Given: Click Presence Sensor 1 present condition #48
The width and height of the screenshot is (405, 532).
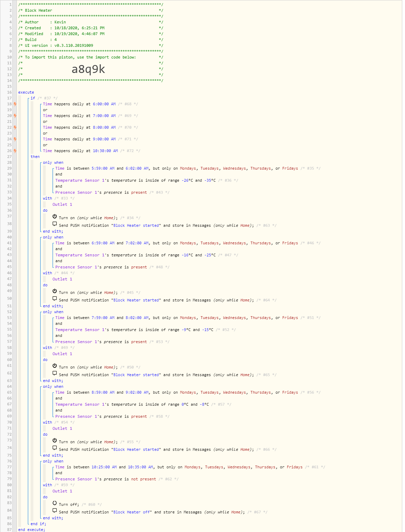Looking at the screenshot, I should click(x=112, y=267).
